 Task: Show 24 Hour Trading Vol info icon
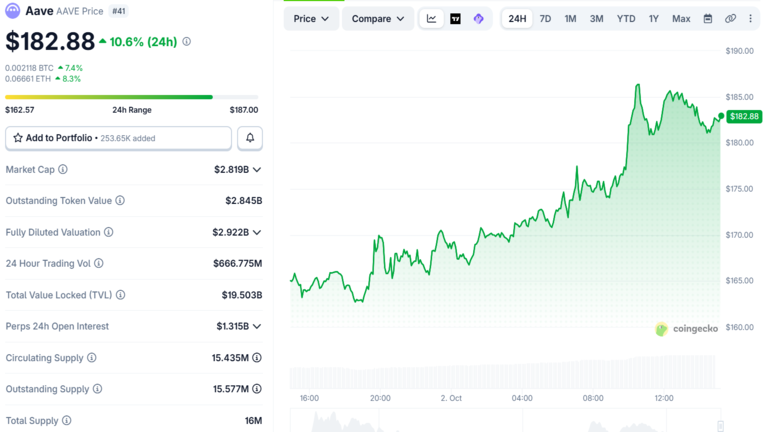[99, 264]
